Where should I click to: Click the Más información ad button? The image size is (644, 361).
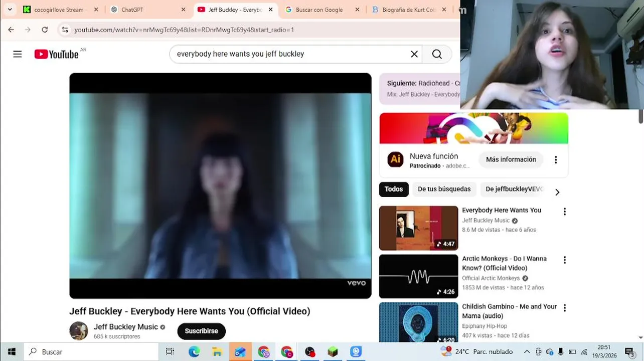click(511, 159)
